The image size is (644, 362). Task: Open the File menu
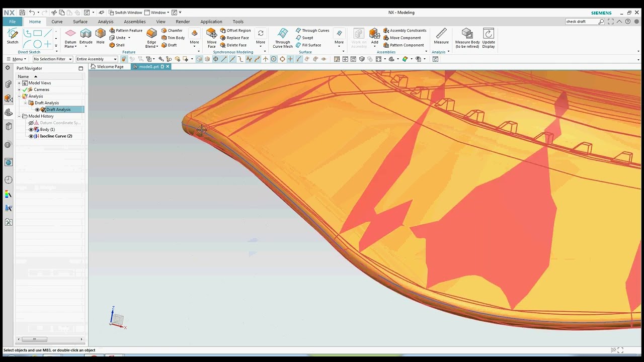(x=13, y=22)
